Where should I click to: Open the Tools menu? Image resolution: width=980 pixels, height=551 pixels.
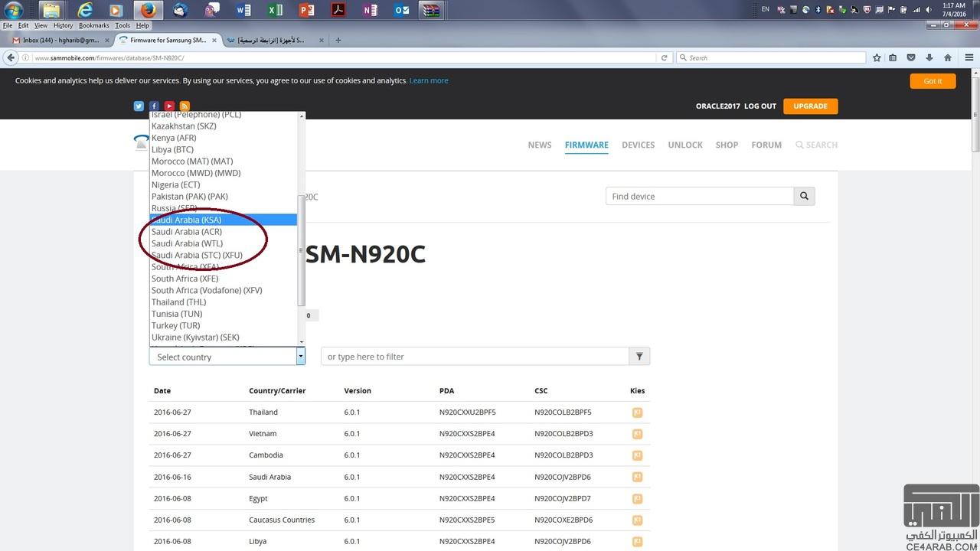click(x=122, y=25)
